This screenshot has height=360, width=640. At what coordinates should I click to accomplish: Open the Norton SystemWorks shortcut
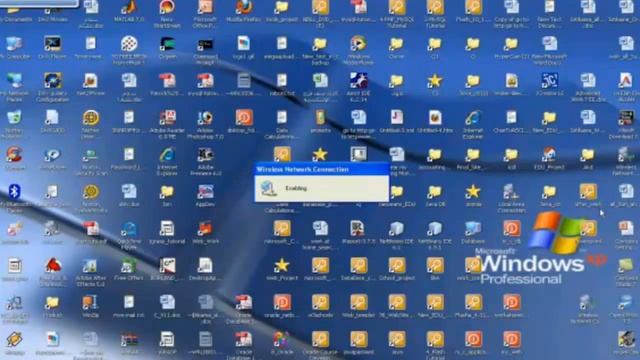tap(90, 192)
